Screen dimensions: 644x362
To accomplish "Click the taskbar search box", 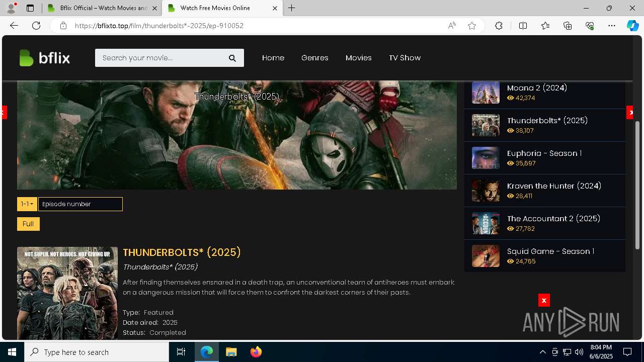I will click(97, 352).
